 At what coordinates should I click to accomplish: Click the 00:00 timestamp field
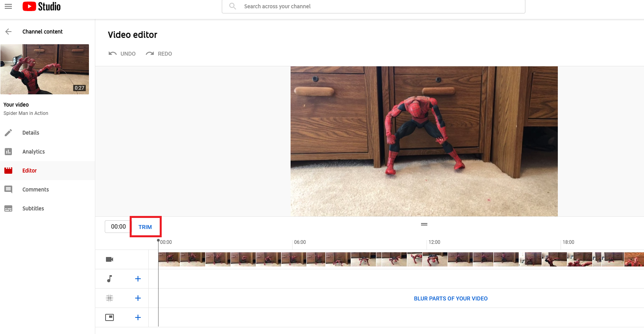(x=118, y=227)
